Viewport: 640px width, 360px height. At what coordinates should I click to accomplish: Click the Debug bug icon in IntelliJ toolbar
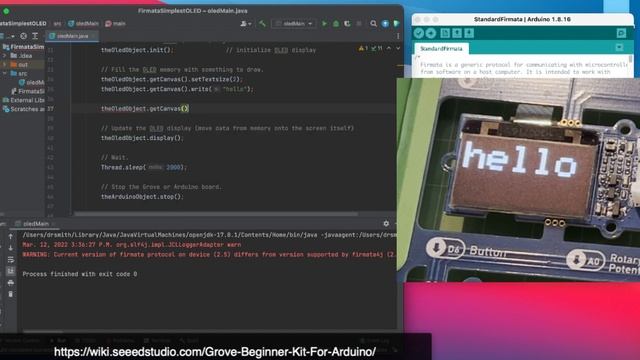pos(336,24)
